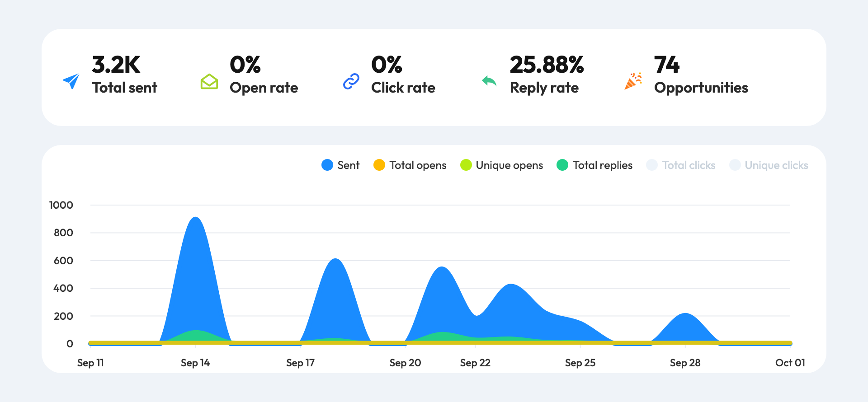Click the 800 y-axis label
Viewport: 868px width, 402px height.
coord(63,233)
